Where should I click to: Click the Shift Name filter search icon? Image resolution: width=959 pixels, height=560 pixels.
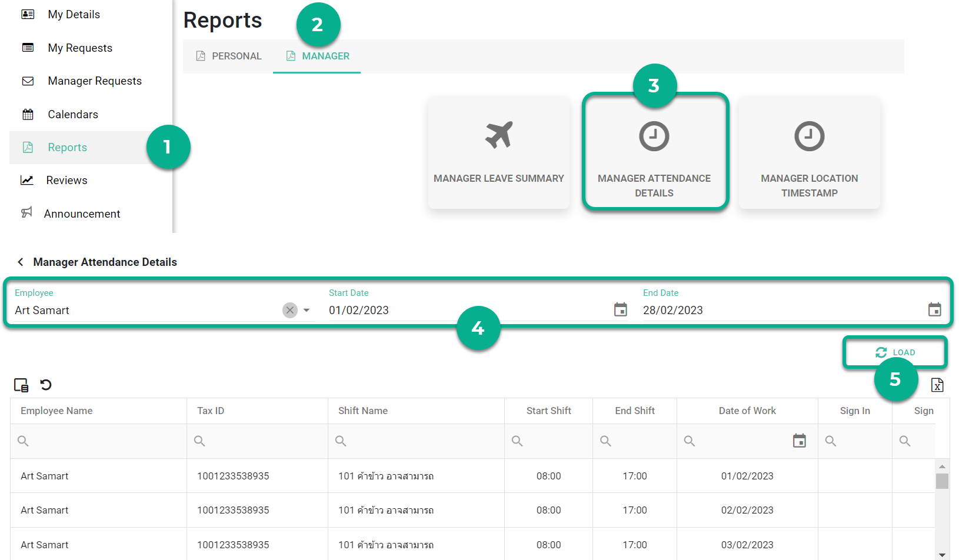[341, 441]
